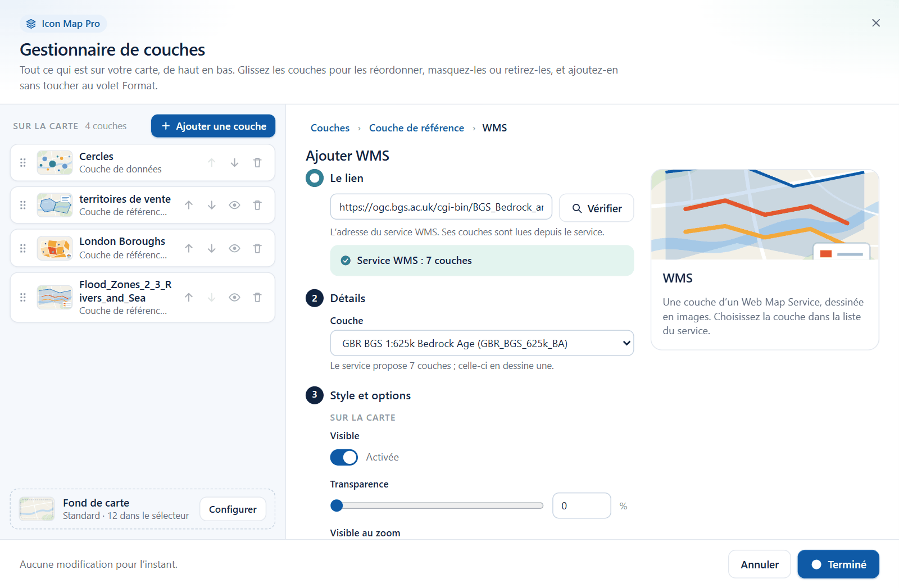
Task: Move Flood_Zones layer up
Action: (189, 297)
